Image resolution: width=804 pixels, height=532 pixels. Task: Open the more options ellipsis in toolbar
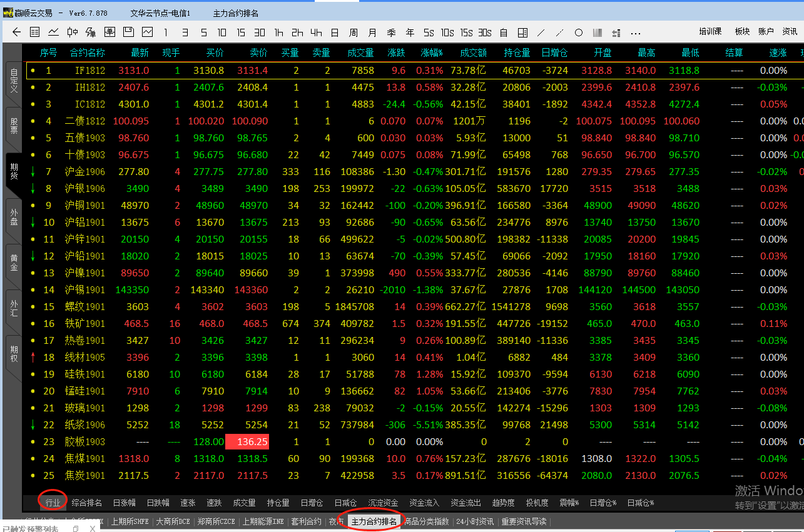[636, 33]
